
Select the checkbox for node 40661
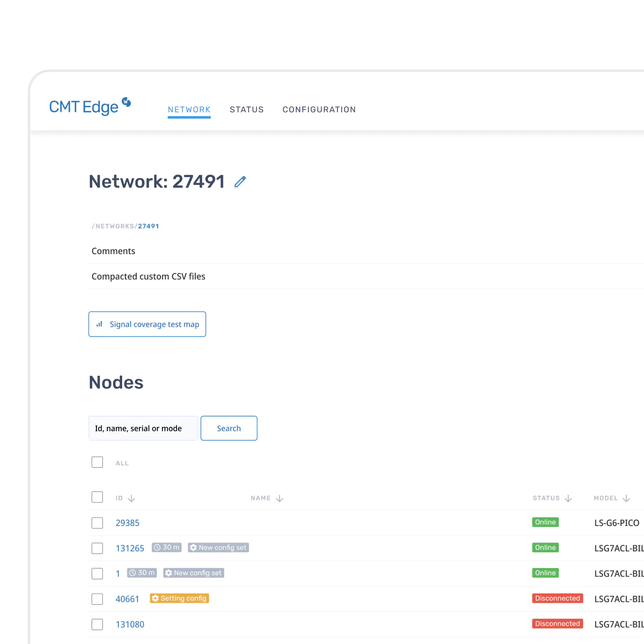[x=97, y=599]
